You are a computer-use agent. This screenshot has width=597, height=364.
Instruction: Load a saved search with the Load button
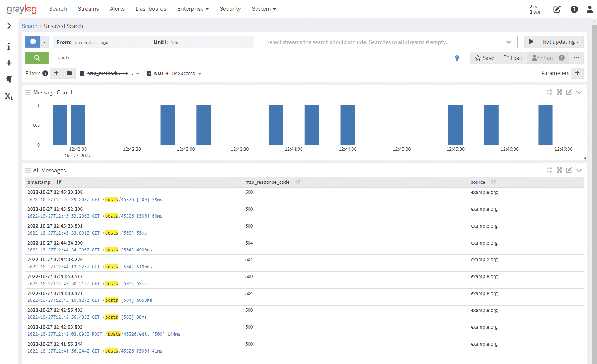click(513, 58)
